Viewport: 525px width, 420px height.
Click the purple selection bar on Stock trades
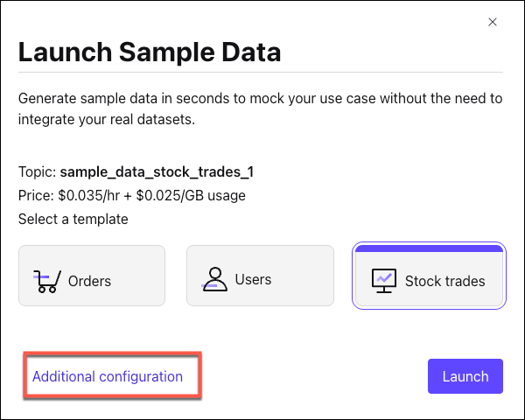click(428, 248)
